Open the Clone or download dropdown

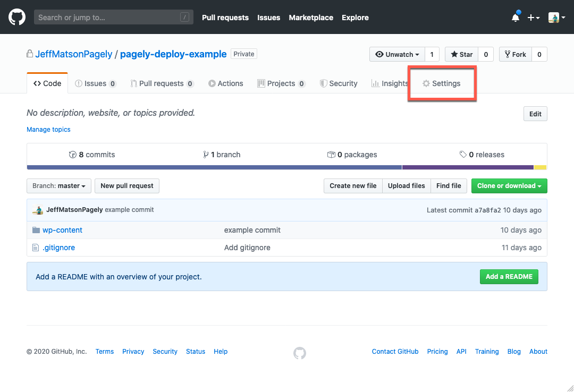(509, 186)
